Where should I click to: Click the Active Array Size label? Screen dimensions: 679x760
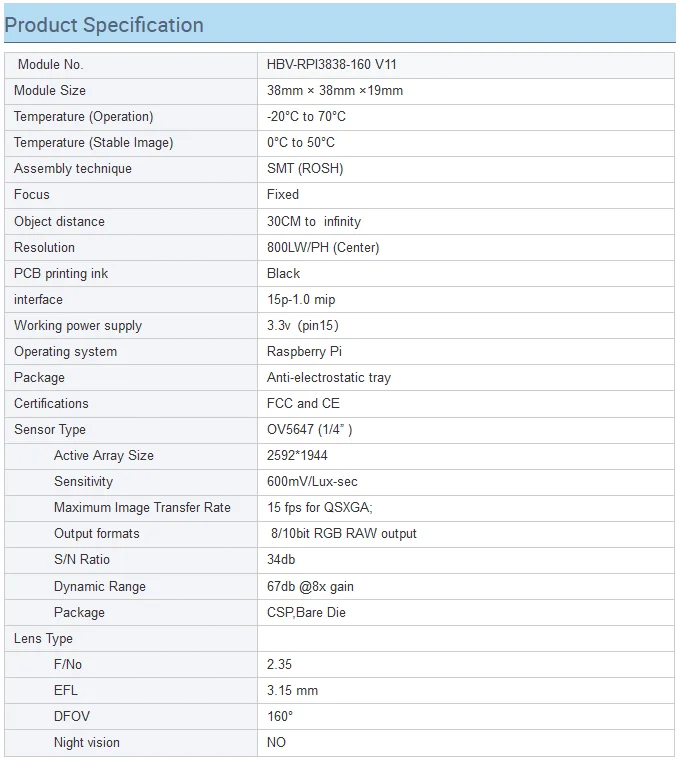[x=104, y=456]
